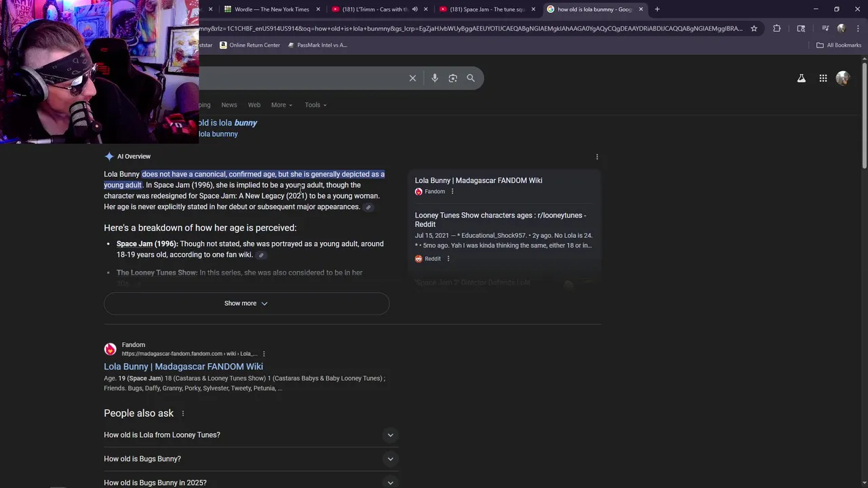The height and width of the screenshot is (488, 868).
Task: Open the Google apps grid icon
Action: pos(823,78)
